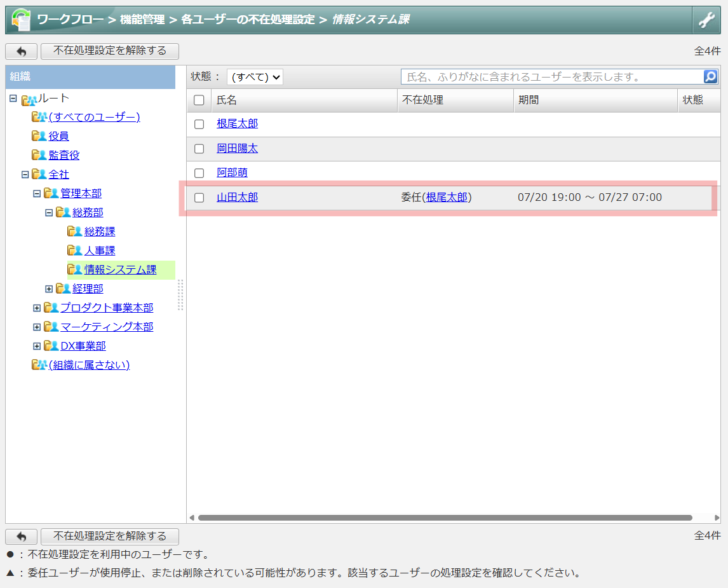The image size is (728, 588).
Task: Click the scrollbar left arrow
Action: [x=192, y=517]
